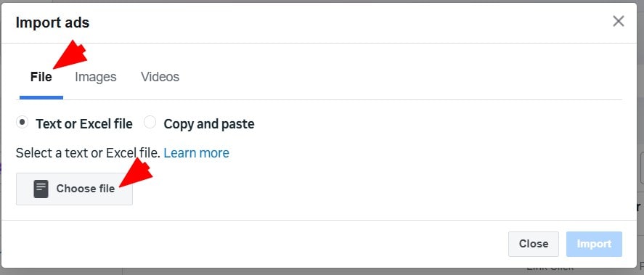Open the Images tab

pos(96,77)
